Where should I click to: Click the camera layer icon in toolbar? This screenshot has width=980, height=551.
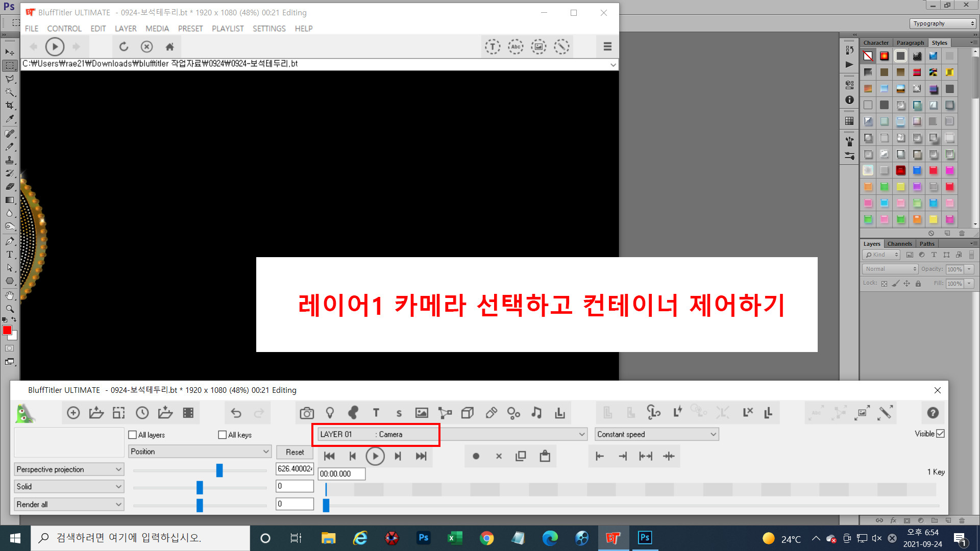pos(307,413)
